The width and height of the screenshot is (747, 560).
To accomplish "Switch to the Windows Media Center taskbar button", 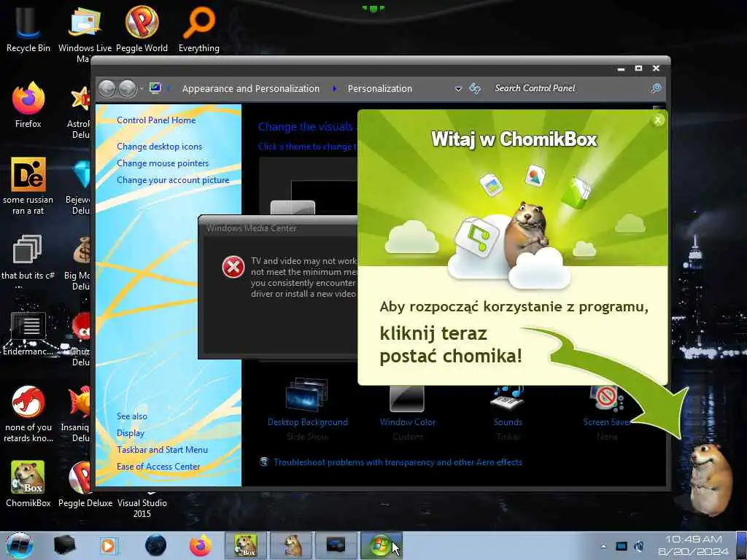I will tap(381, 545).
